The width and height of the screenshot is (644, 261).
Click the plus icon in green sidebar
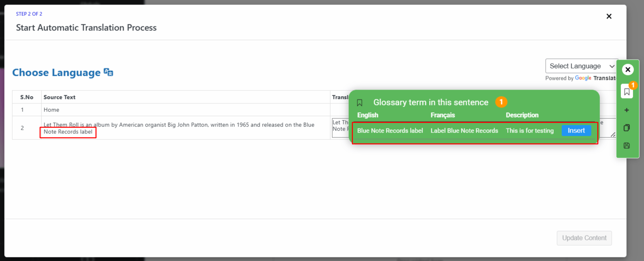(x=627, y=110)
